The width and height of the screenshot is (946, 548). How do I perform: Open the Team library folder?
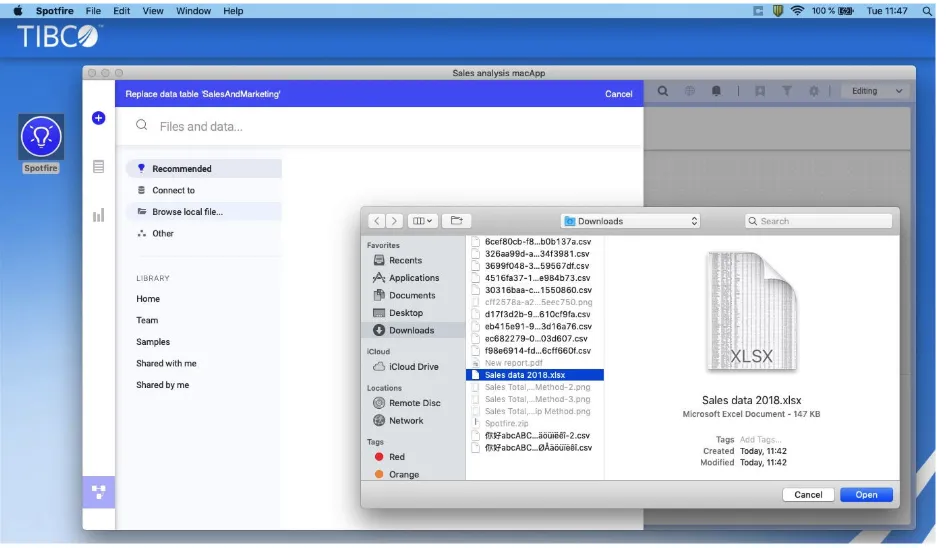click(147, 320)
